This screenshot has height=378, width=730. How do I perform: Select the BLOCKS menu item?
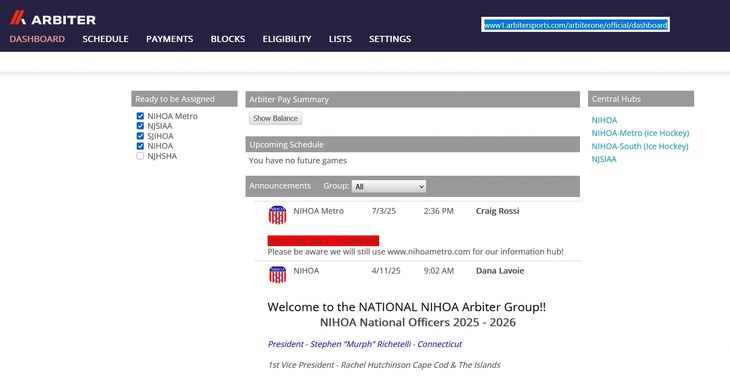coord(228,39)
